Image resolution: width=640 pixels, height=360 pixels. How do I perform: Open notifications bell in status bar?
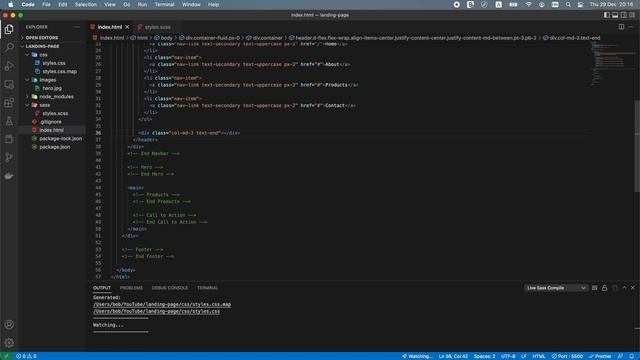click(631, 356)
